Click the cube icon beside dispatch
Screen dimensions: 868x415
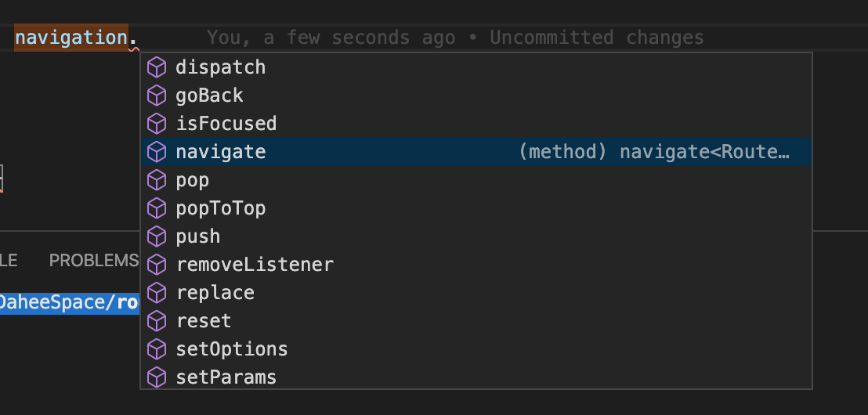[157, 67]
